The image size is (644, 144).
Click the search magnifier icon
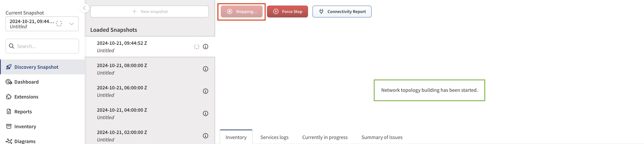pos(12,46)
